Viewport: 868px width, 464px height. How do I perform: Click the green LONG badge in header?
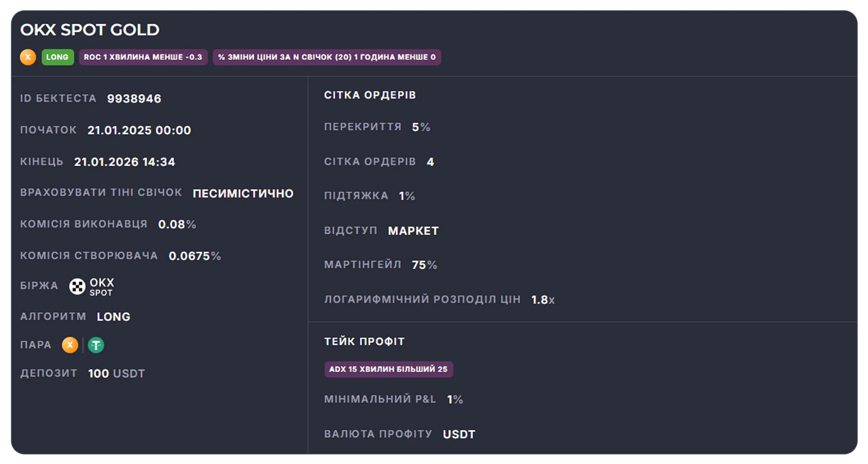coord(58,57)
